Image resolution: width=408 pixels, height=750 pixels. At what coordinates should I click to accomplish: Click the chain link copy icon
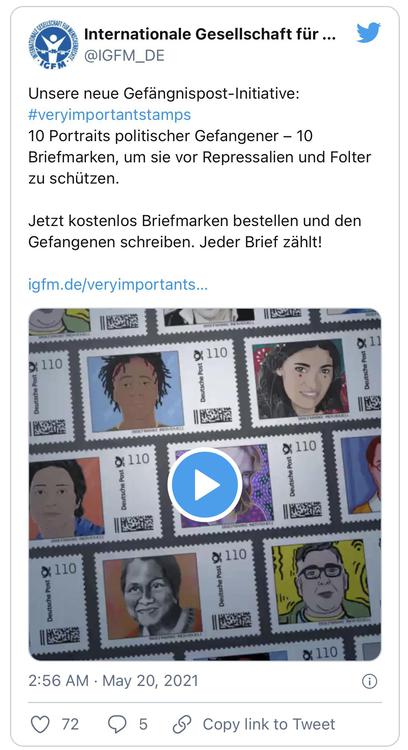point(182,724)
